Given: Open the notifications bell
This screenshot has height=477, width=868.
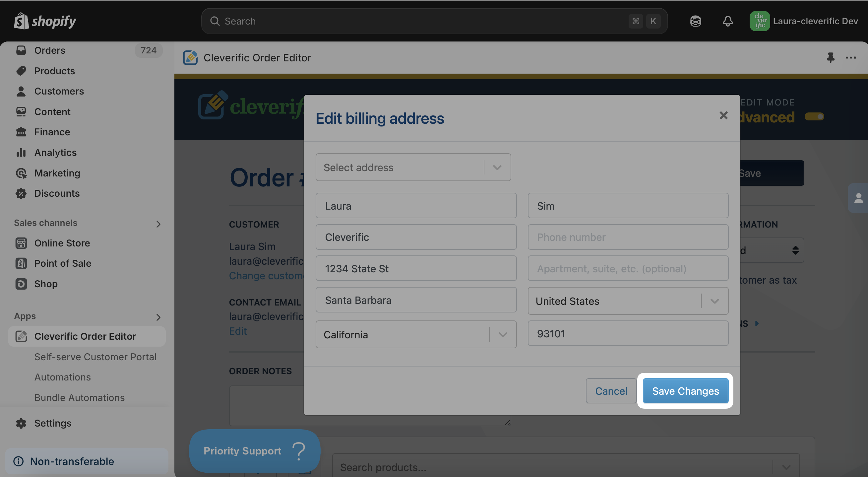Looking at the screenshot, I should point(728,21).
